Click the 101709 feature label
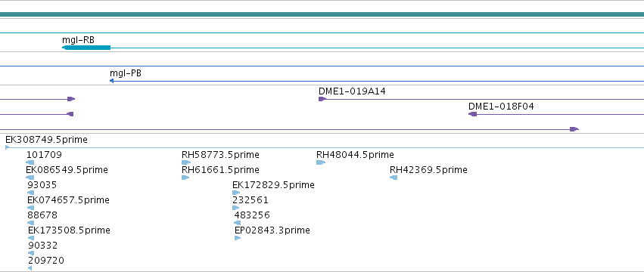Screen dimensions: 644x272 click(x=44, y=155)
